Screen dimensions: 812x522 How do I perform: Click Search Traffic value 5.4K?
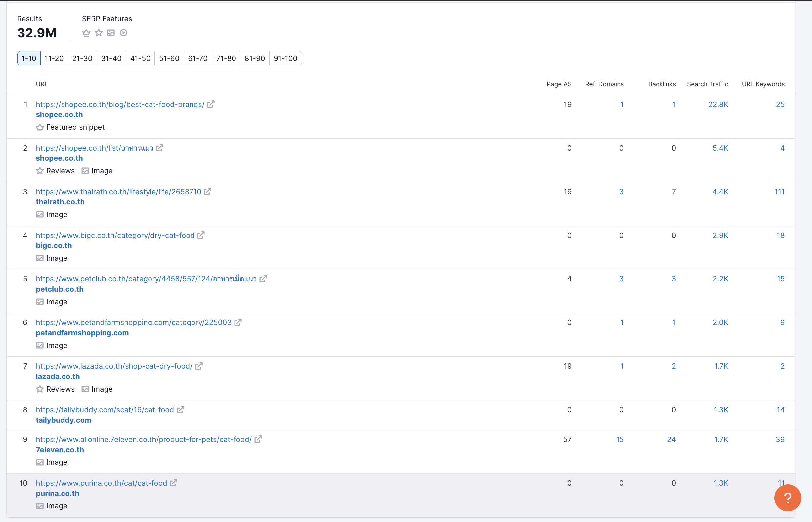coord(720,148)
